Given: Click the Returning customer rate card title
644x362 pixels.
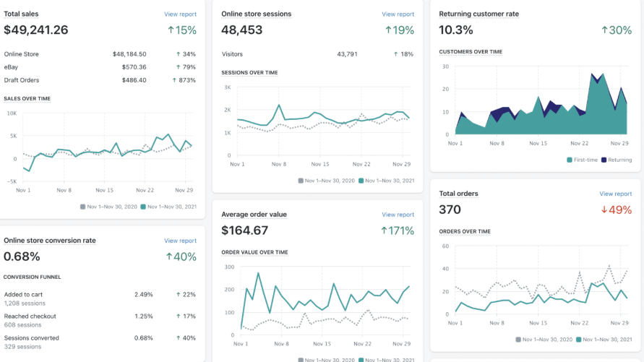Looking at the screenshot, I should click(478, 14).
